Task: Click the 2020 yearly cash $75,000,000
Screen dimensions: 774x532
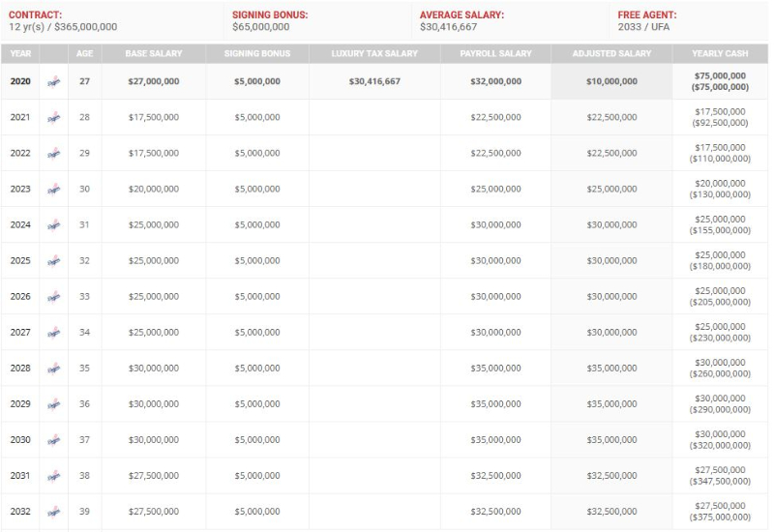Action: click(720, 76)
